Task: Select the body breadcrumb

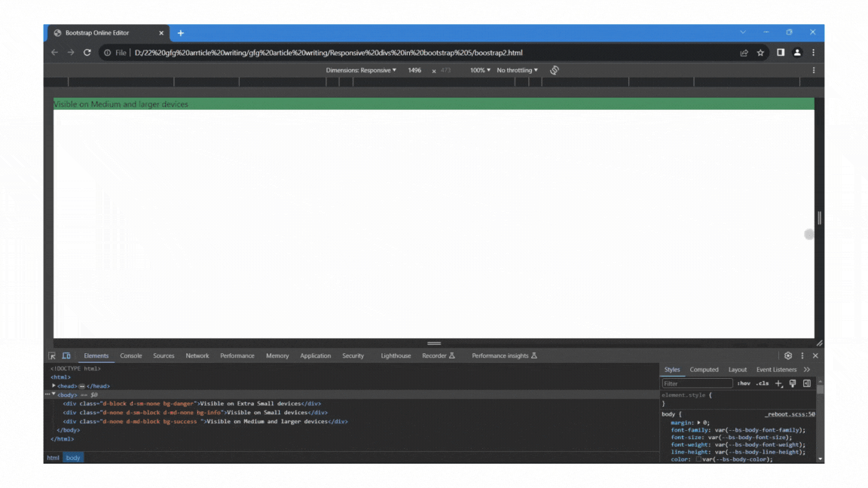Action: (x=73, y=458)
